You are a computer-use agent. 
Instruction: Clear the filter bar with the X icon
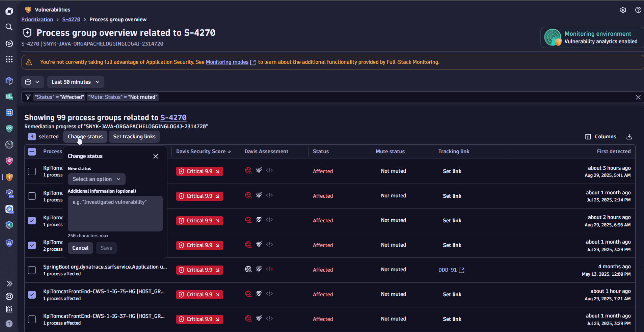click(x=638, y=97)
